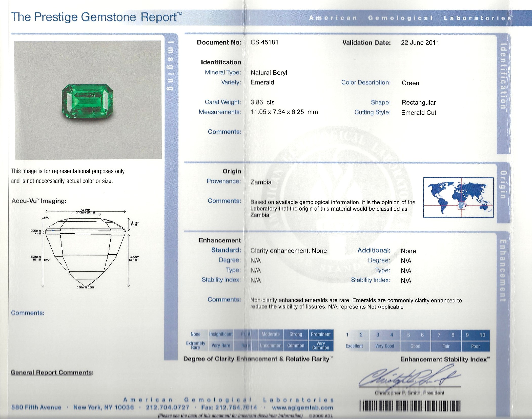Click the 'None' clarity enhancement cell
Image resolution: width=532 pixels, height=419 pixels.
pyautogui.click(x=195, y=334)
